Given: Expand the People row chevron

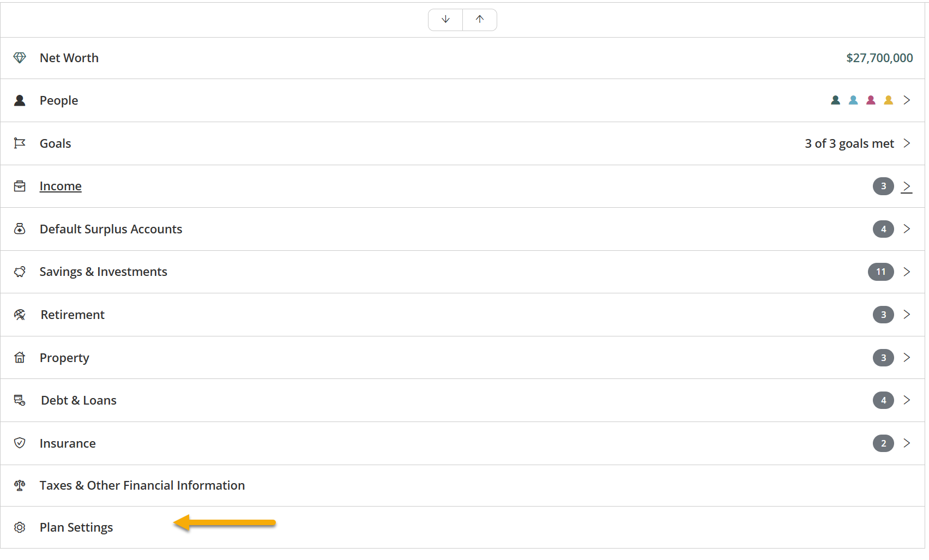Looking at the screenshot, I should 907,100.
